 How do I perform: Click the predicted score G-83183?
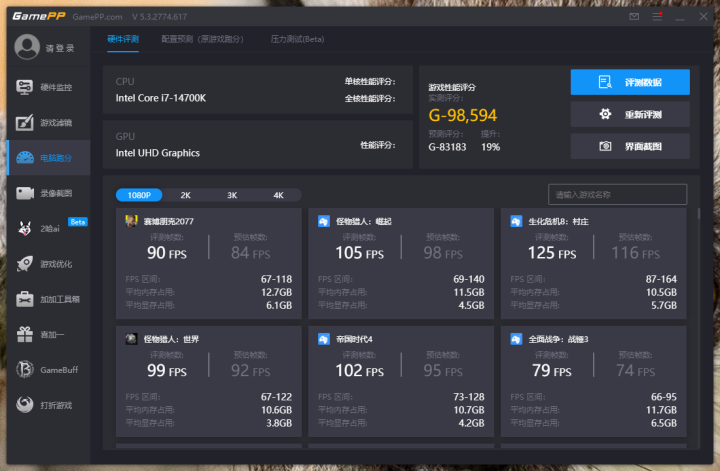tap(447, 147)
